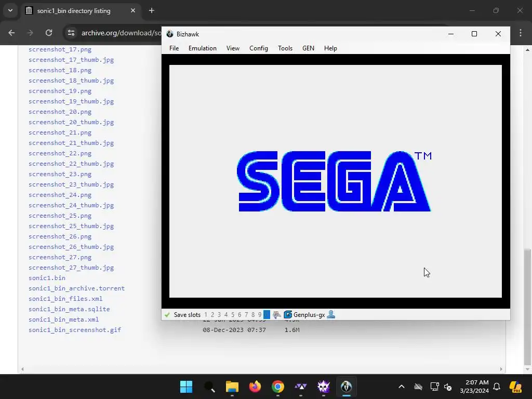Switch to sonic1_bin directory listing tab
The image size is (532, 399).
point(74,11)
